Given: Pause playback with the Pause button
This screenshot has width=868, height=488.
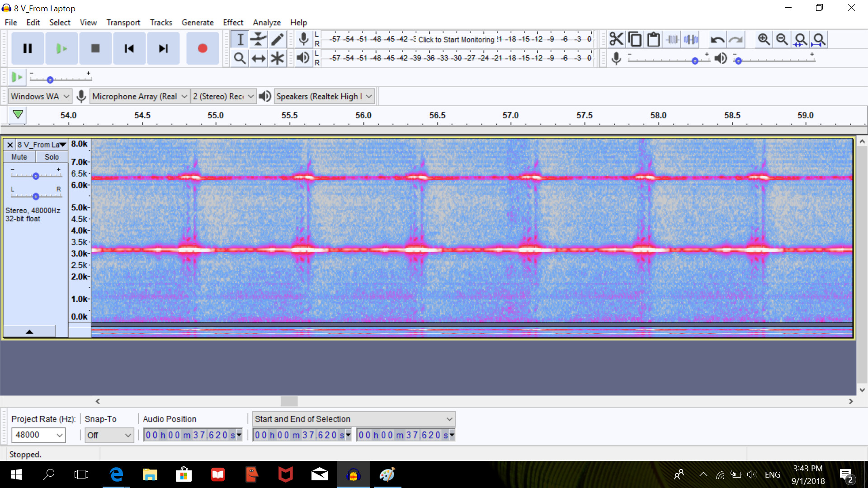Looking at the screenshot, I should [x=28, y=48].
